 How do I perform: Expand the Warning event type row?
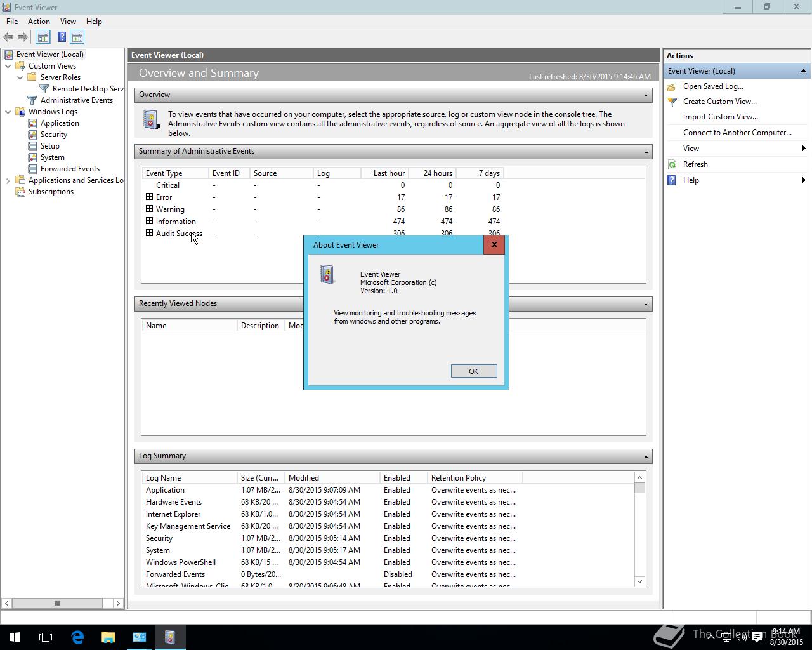coord(149,209)
